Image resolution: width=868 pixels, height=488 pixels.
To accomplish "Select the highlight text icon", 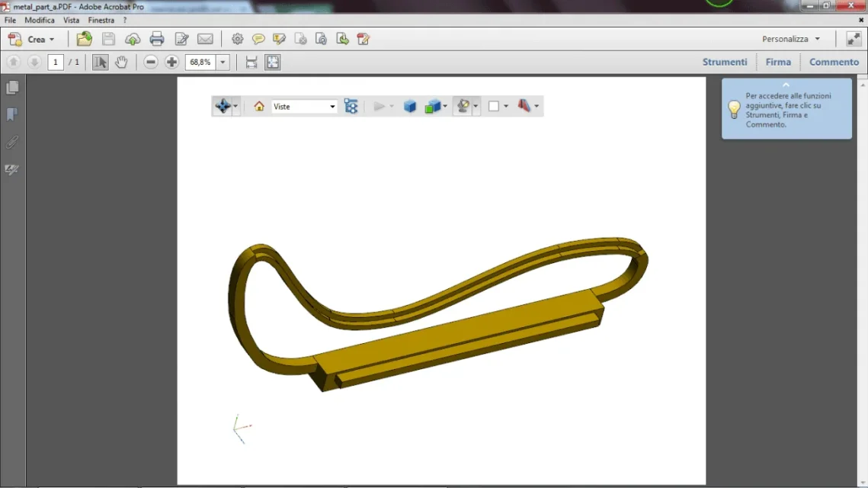I will [279, 39].
